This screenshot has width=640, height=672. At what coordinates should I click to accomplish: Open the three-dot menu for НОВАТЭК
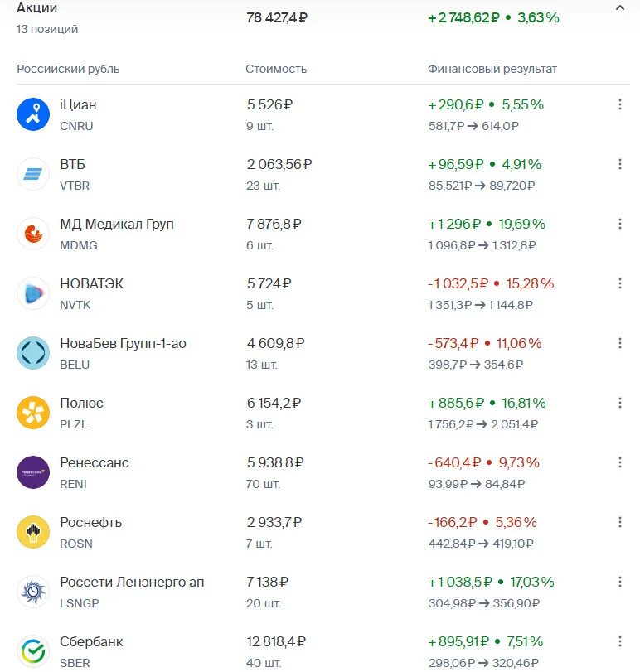(x=620, y=283)
